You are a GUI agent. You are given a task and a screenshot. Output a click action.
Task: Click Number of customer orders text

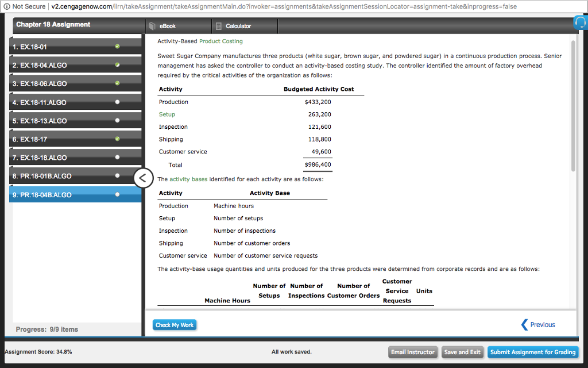point(252,243)
